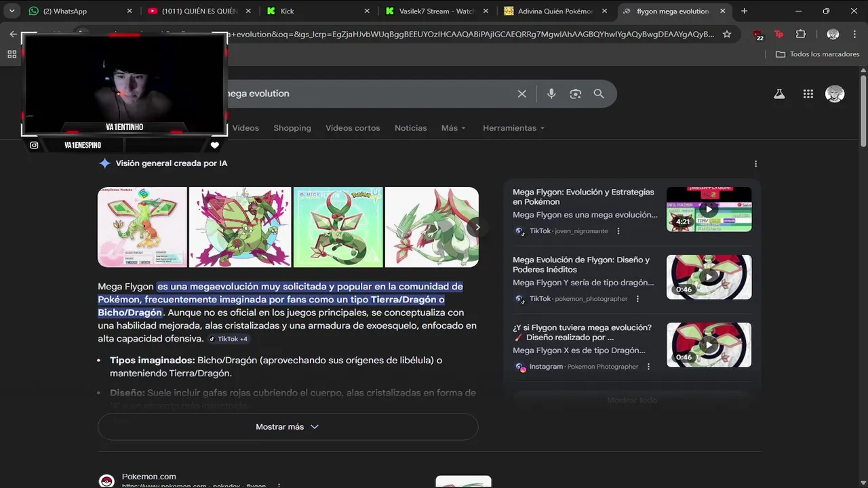This screenshot has width=868, height=488.
Task: Open the white-background Mega Flygon artwork
Action: [x=432, y=227]
